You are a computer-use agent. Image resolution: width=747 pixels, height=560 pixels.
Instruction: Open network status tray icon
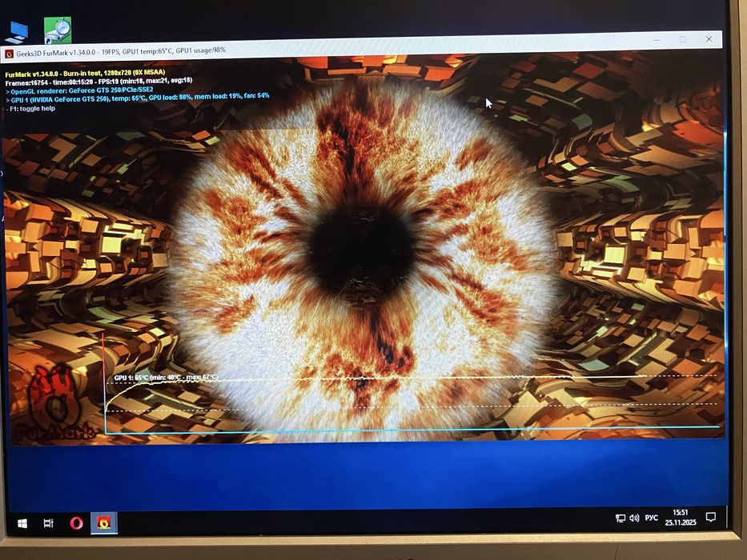point(620,518)
